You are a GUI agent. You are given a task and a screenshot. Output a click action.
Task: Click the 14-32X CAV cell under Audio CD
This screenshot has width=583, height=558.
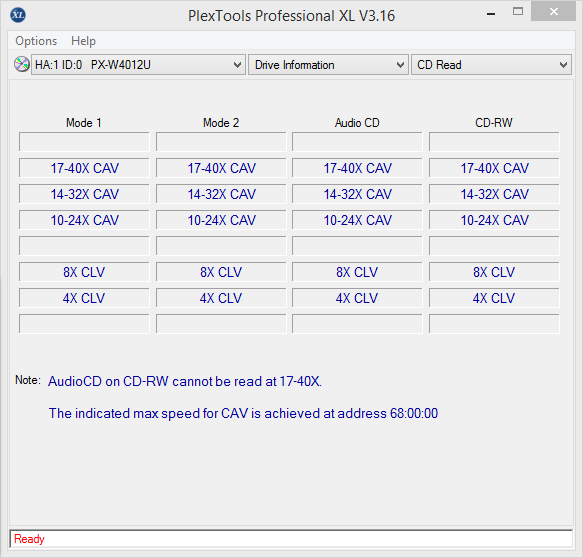pyautogui.click(x=357, y=194)
